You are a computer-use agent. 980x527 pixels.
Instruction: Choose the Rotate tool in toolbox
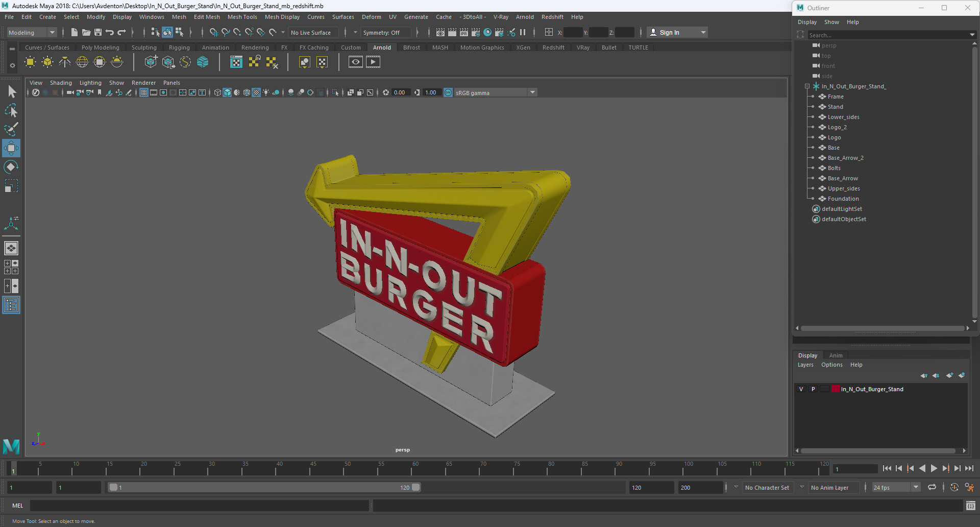coord(11,167)
